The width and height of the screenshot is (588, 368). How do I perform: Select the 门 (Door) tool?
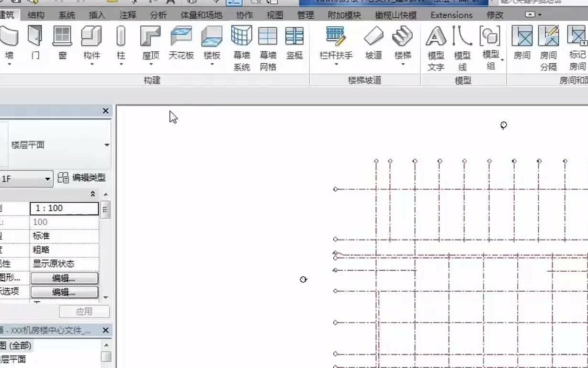[34, 43]
